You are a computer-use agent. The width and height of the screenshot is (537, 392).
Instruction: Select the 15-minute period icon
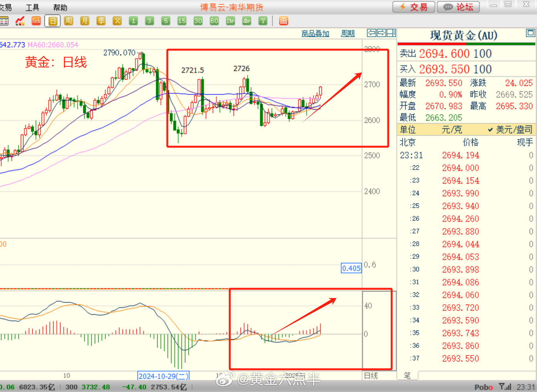[182, 21]
